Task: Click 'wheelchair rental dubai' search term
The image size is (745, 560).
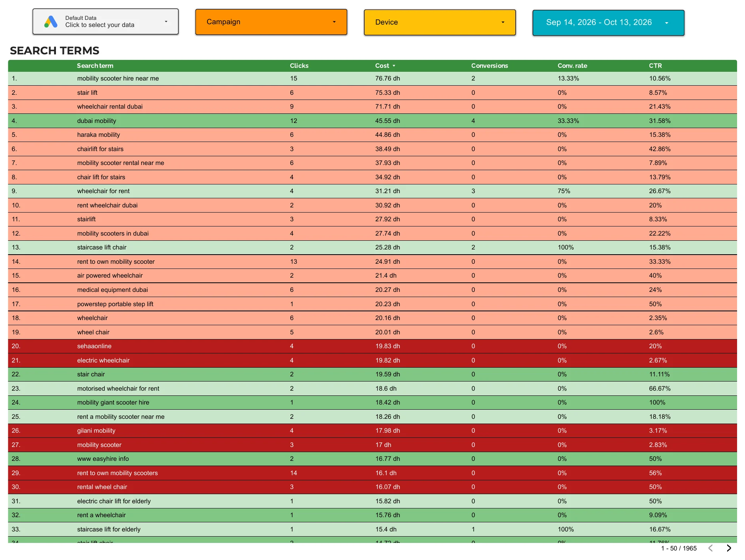Action: [110, 107]
